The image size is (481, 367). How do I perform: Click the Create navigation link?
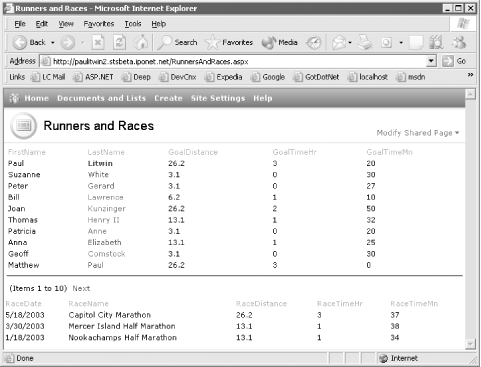coord(168,98)
